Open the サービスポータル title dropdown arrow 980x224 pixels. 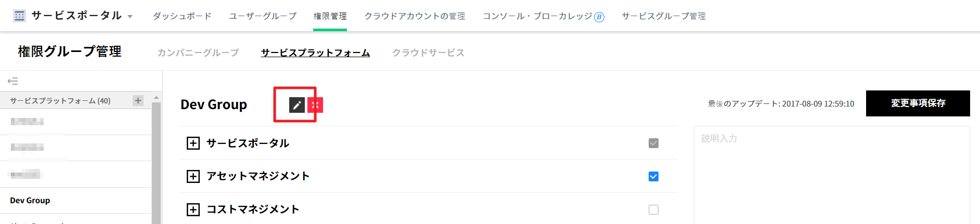(x=130, y=17)
